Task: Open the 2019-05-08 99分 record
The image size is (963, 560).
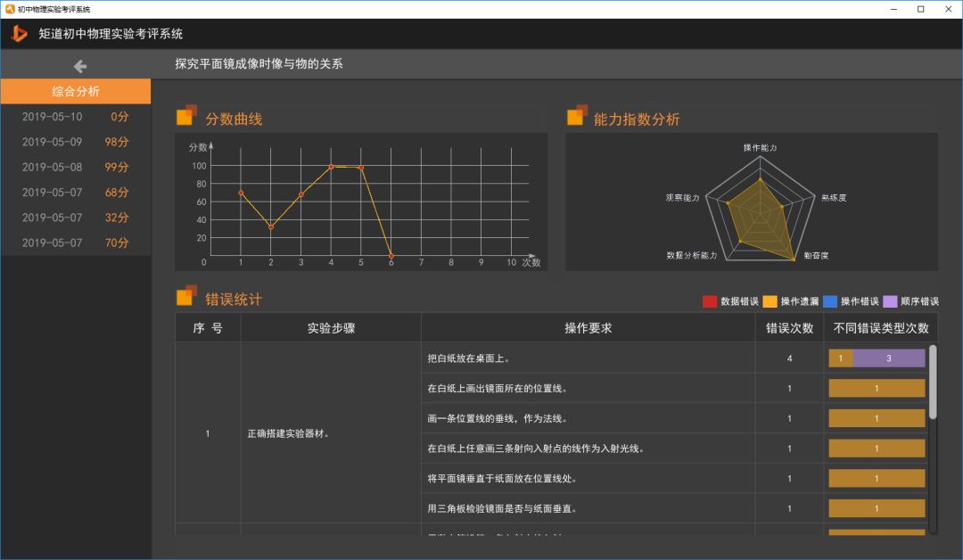Action: coord(76,167)
